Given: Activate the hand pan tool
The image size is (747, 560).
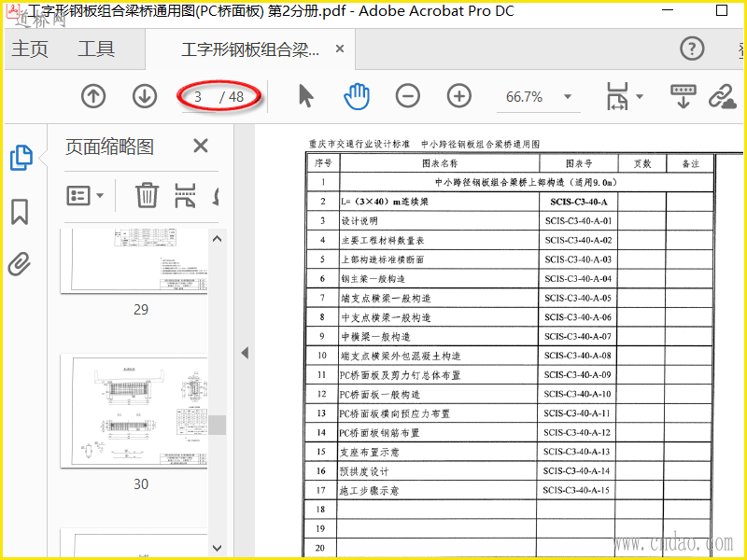Looking at the screenshot, I should [x=357, y=96].
